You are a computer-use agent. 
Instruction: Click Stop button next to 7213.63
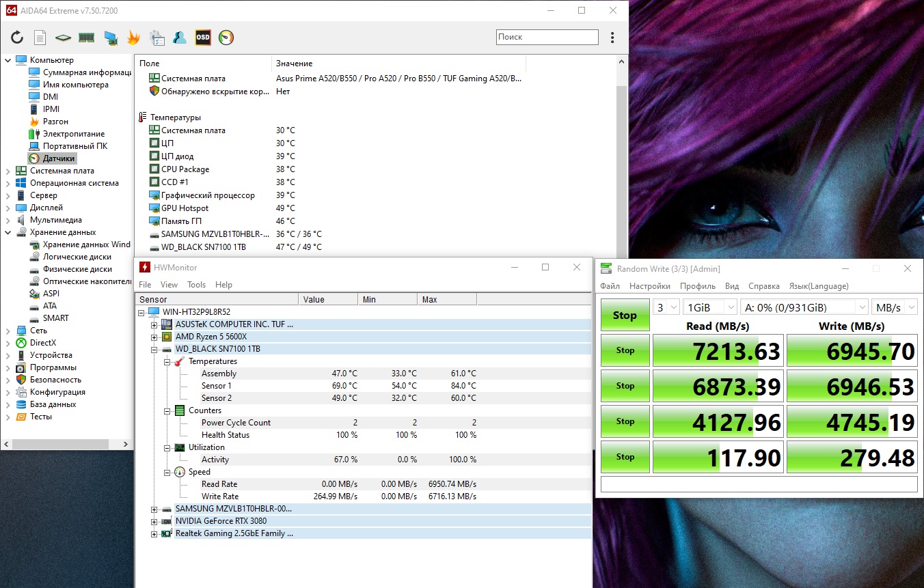click(x=625, y=350)
